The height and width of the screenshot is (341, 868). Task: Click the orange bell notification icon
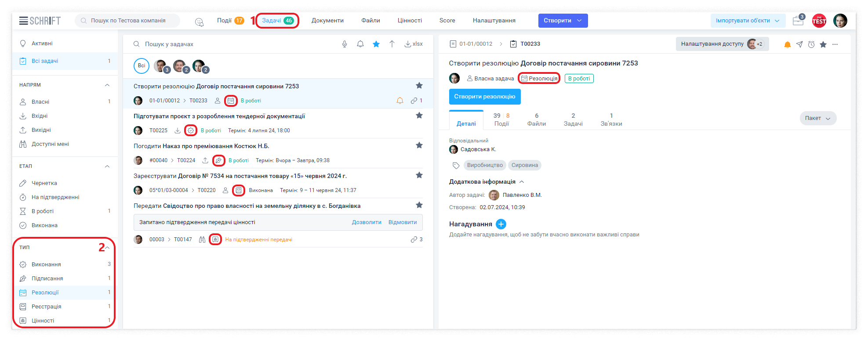[x=787, y=44]
